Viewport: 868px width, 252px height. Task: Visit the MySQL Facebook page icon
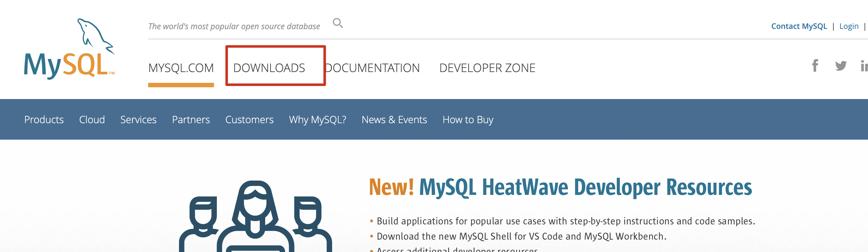point(815,66)
